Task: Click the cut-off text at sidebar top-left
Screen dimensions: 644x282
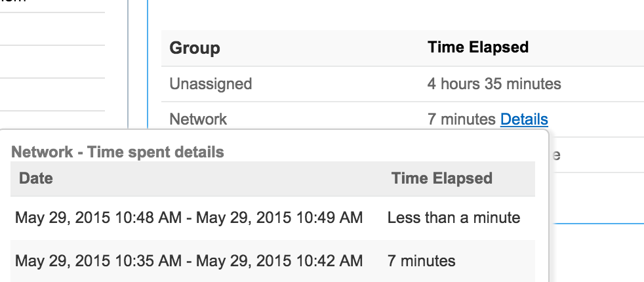Action: point(13,2)
